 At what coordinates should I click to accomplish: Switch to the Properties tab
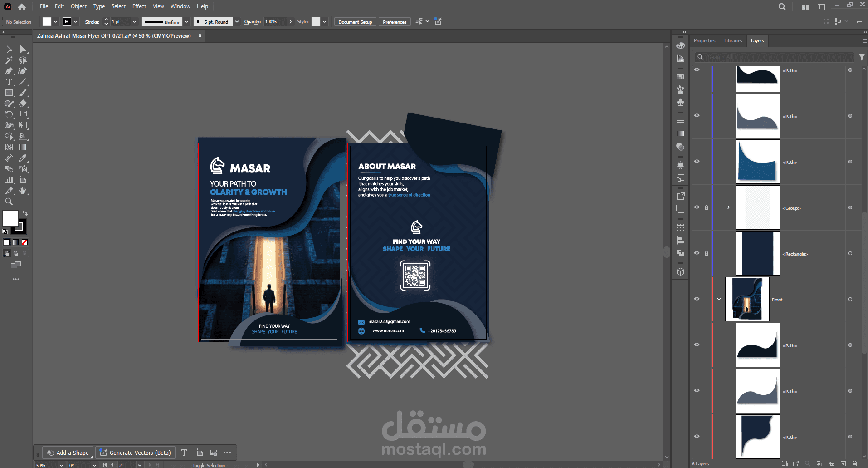(704, 41)
